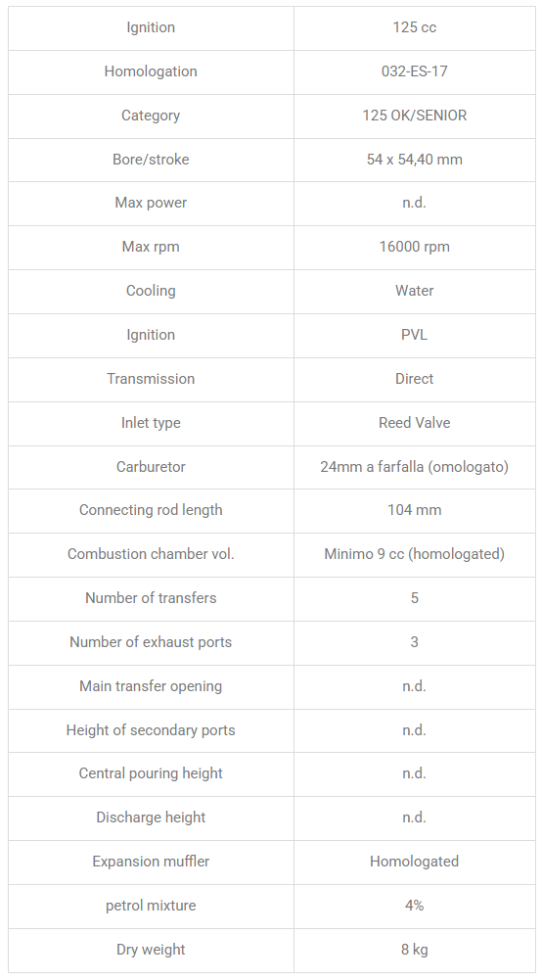Select the 16000 rpm value
The width and height of the screenshot is (542, 980).
[415, 247]
